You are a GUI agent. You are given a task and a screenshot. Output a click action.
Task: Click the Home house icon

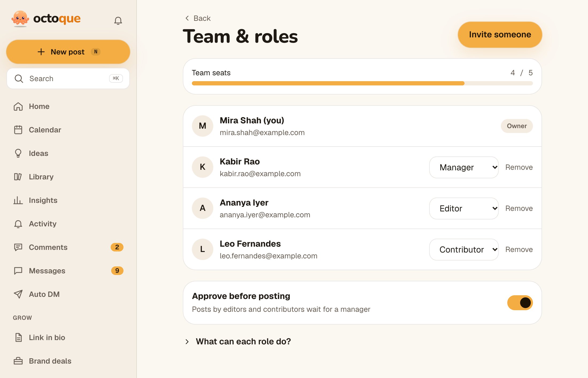(18, 106)
